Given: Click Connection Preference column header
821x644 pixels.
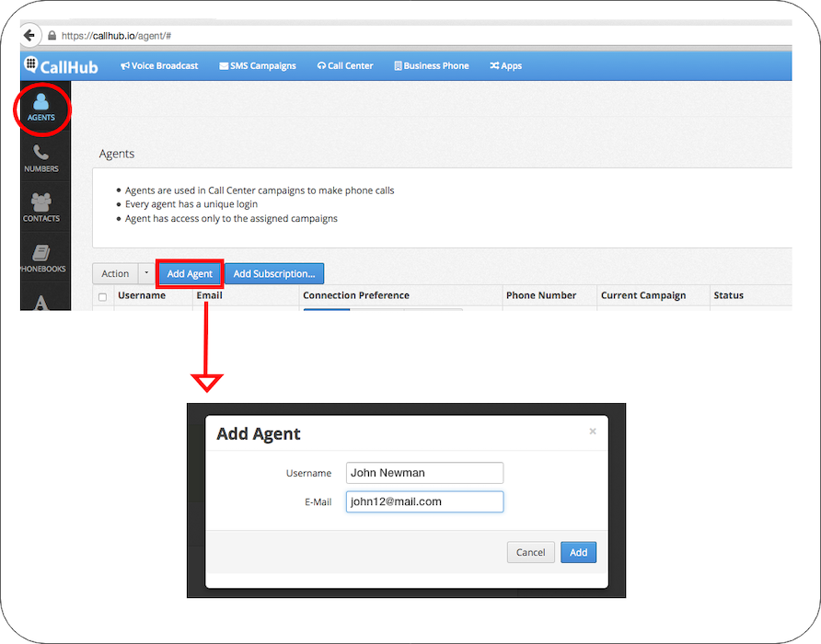Looking at the screenshot, I should pyautogui.click(x=356, y=295).
